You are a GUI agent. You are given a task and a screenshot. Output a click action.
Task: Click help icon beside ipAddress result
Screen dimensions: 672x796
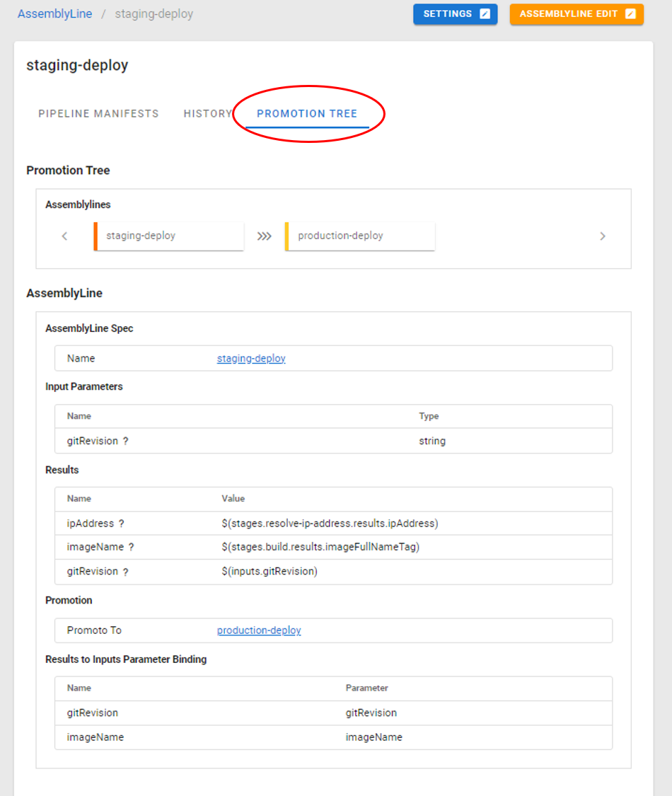coord(121,524)
